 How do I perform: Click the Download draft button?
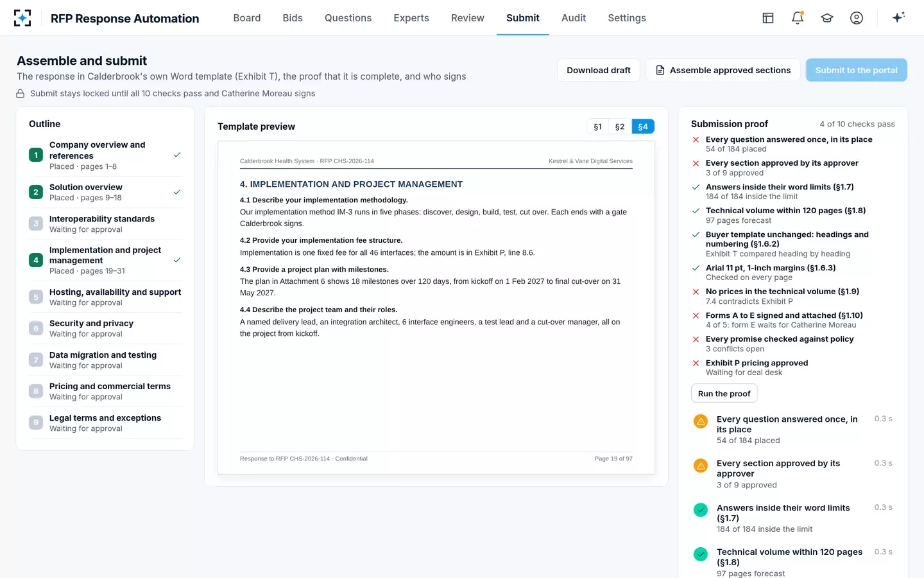(599, 70)
